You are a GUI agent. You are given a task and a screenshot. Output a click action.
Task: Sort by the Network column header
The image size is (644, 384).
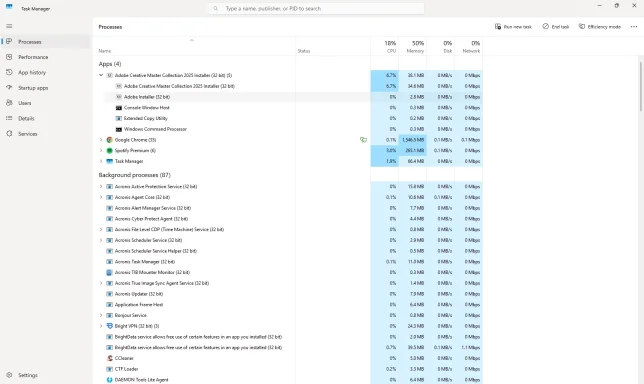tap(468, 46)
